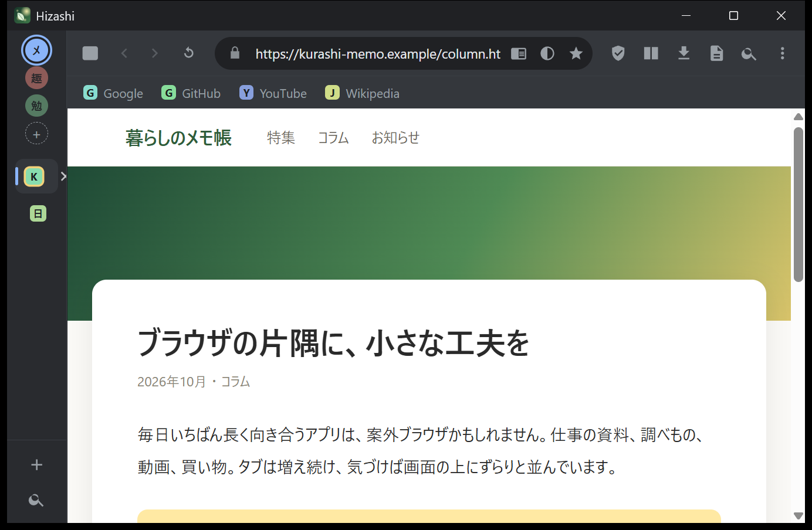Open the コラム navigation item
812x530 pixels.
[333, 138]
